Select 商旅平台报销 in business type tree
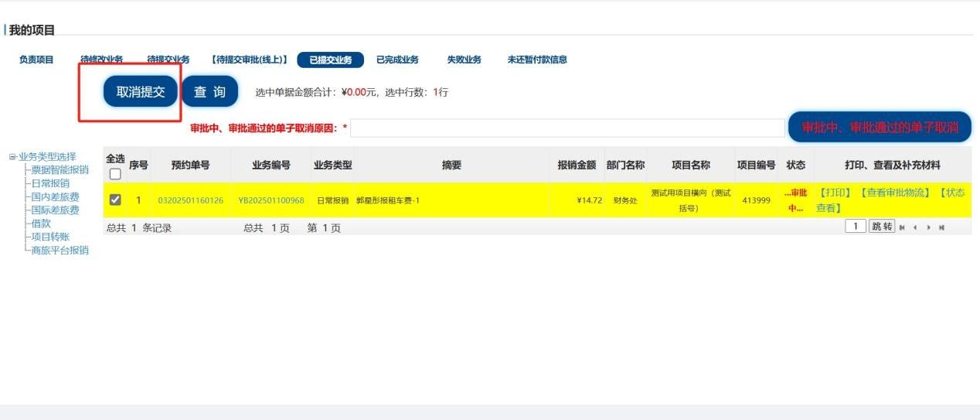 (60, 250)
